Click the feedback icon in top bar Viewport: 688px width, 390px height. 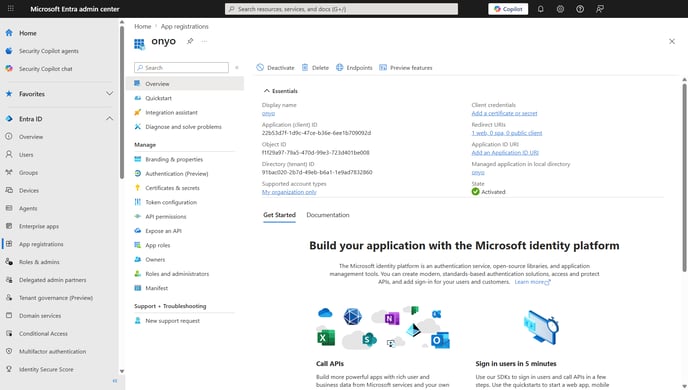point(600,9)
